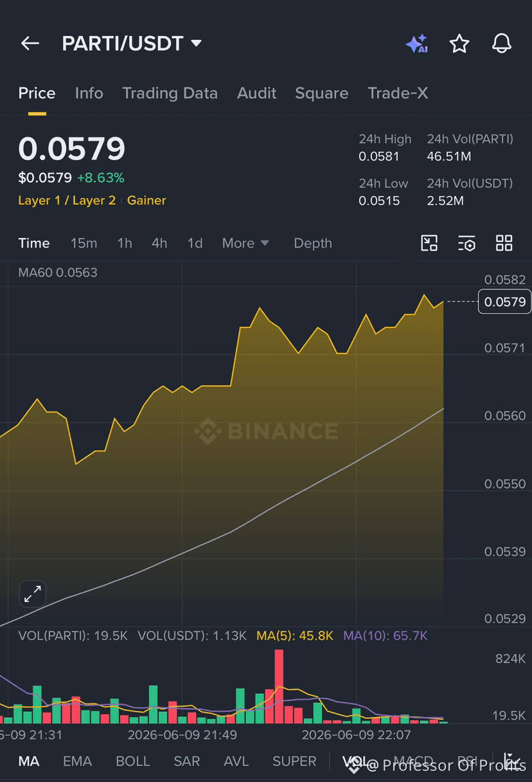The height and width of the screenshot is (782, 532).
Task: Click the VOL(USDT): 1.13K label
Action: 192,636
